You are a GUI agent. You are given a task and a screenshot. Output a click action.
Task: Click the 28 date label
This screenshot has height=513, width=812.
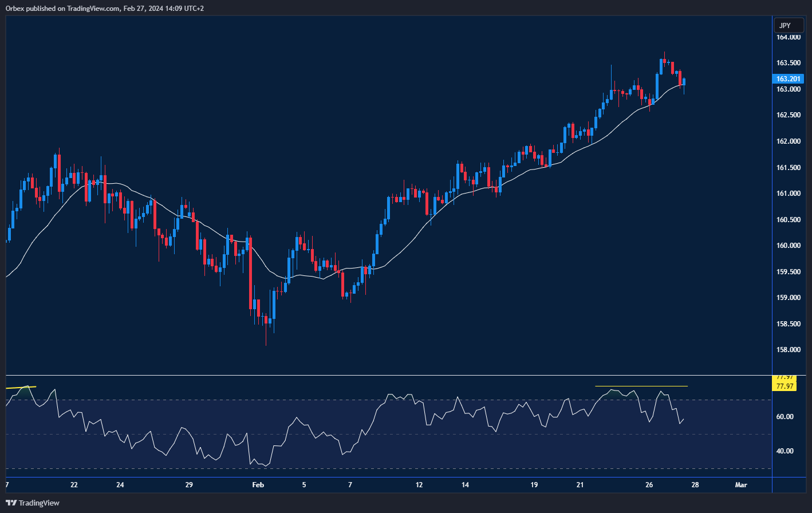(695, 484)
